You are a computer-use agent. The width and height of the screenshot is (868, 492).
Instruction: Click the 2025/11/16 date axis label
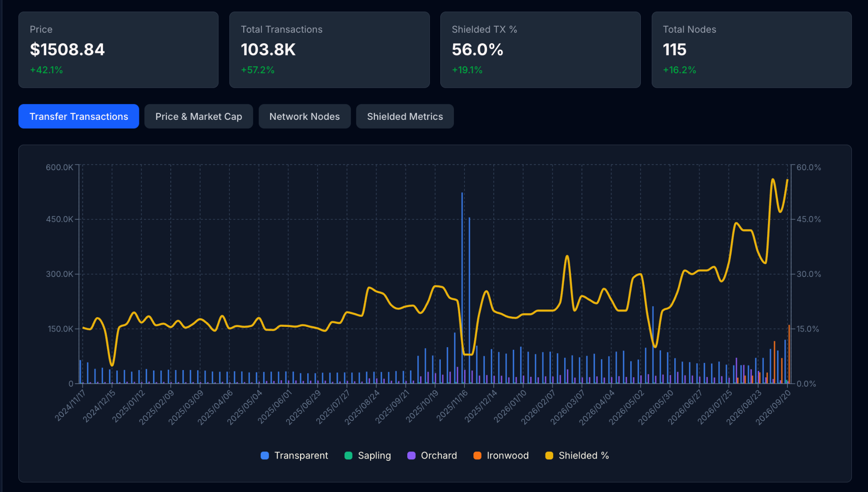pos(452,405)
